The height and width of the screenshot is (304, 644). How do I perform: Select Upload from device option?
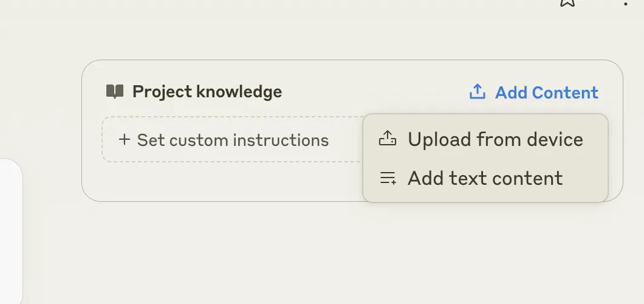[x=485, y=139]
